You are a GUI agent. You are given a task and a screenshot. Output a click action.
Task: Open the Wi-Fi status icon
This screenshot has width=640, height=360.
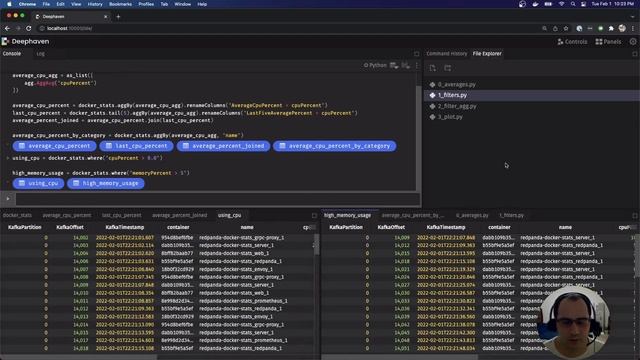562,4
